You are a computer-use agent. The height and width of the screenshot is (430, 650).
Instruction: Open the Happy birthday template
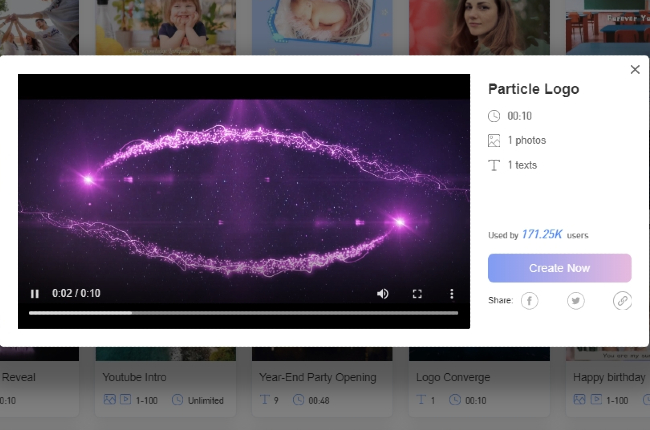(x=609, y=377)
